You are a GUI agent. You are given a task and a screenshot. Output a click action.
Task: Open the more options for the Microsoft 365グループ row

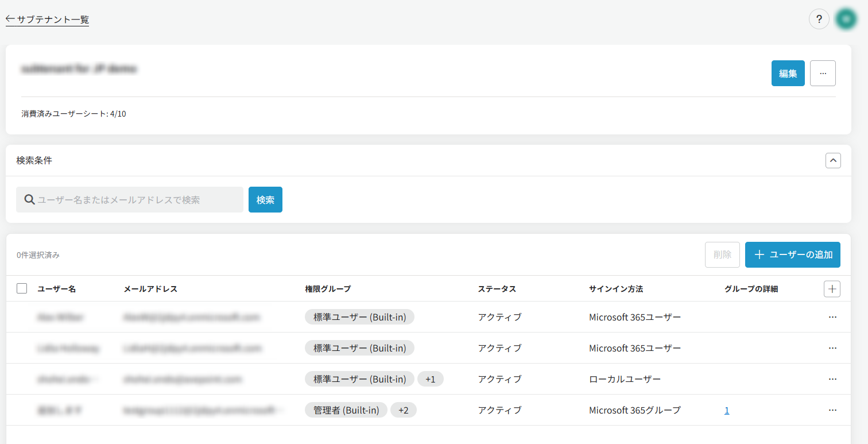[x=832, y=410]
